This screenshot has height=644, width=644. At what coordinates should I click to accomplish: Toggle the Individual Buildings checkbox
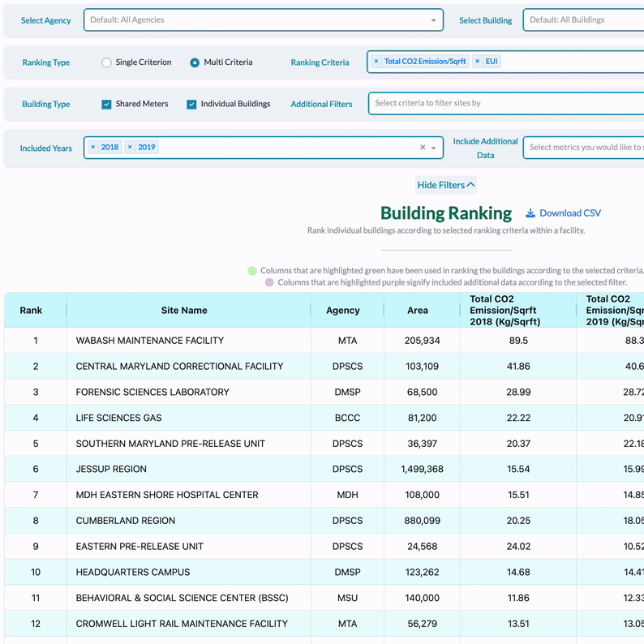tap(192, 105)
